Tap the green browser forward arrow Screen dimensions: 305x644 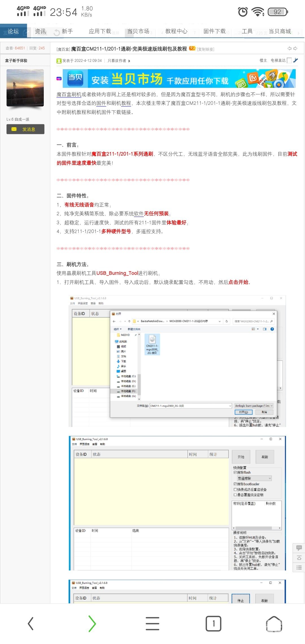coord(92,623)
